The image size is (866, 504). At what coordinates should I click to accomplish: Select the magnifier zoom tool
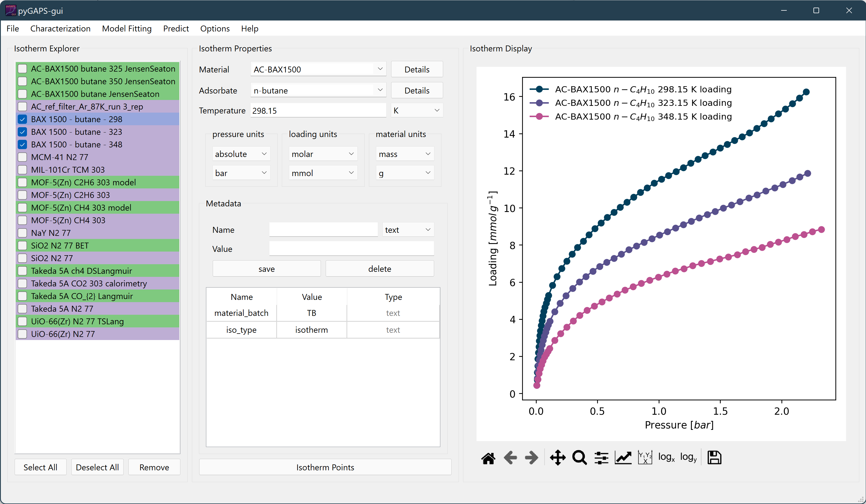579,458
